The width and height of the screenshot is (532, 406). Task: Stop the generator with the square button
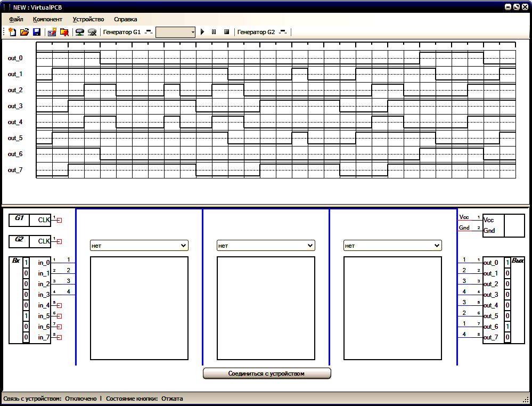pyautogui.click(x=226, y=32)
